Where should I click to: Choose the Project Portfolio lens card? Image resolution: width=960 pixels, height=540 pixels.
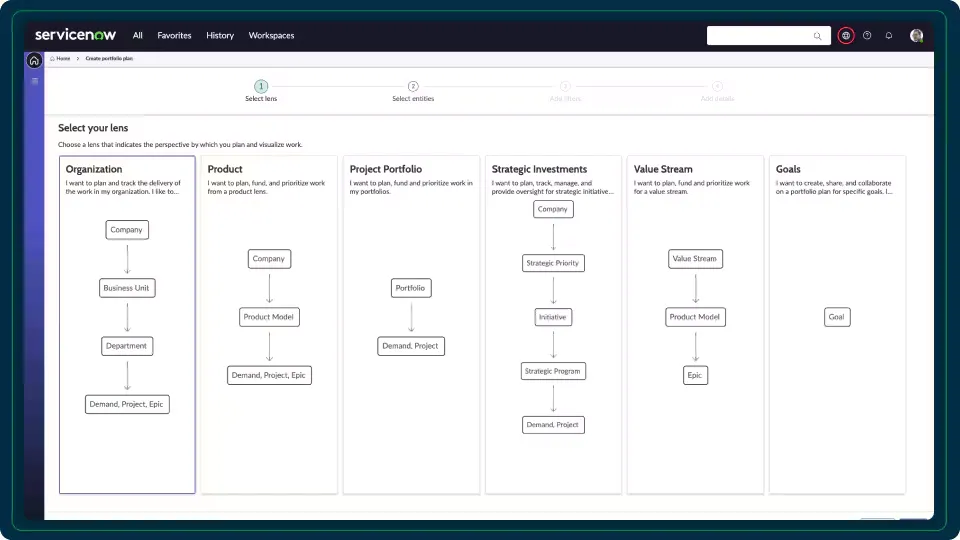411,324
